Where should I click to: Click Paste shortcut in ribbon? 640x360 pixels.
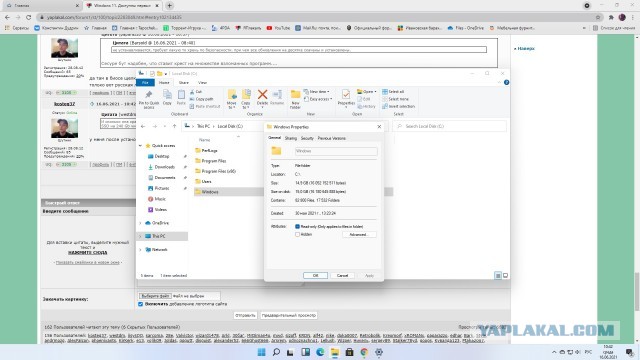(x=205, y=106)
